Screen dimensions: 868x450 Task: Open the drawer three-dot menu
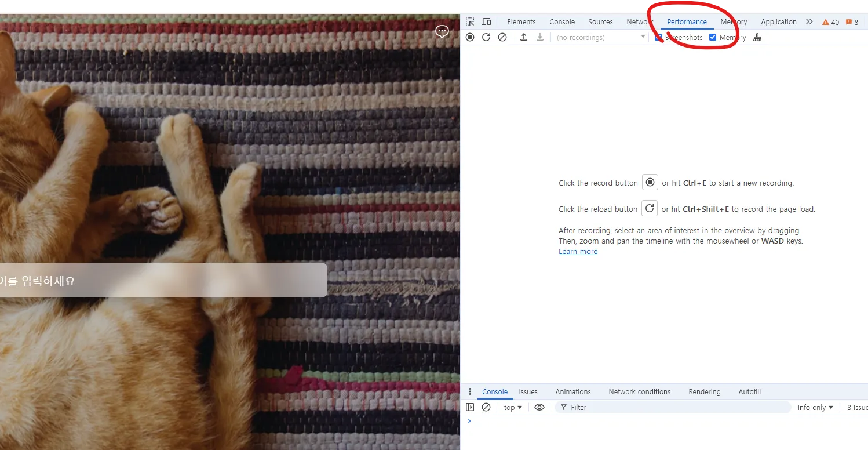point(470,391)
